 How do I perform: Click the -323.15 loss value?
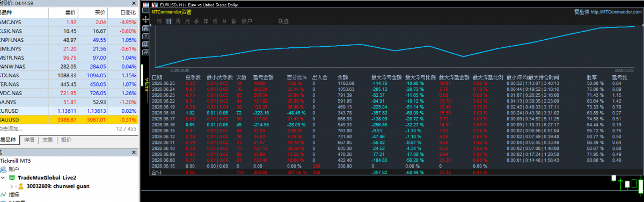click(261, 112)
